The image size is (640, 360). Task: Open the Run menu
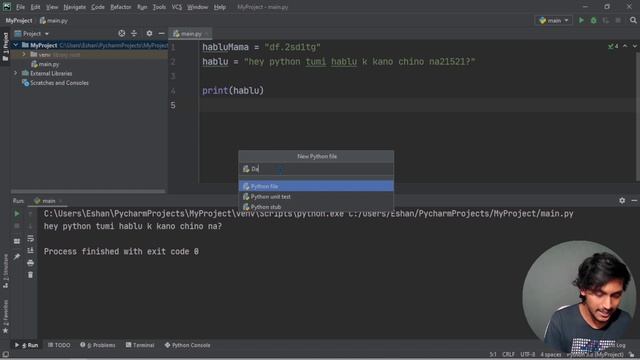tap(142, 7)
